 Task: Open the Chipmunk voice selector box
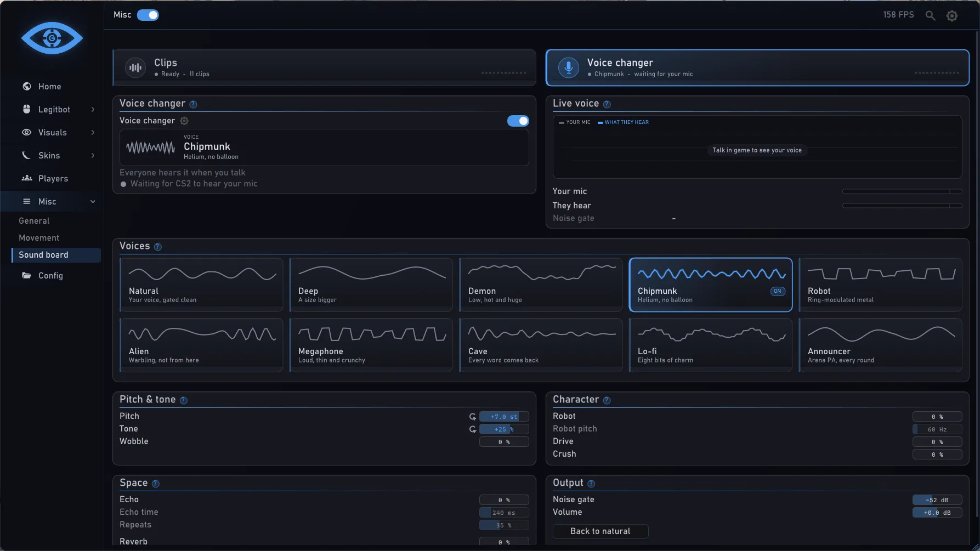[324, 147]
